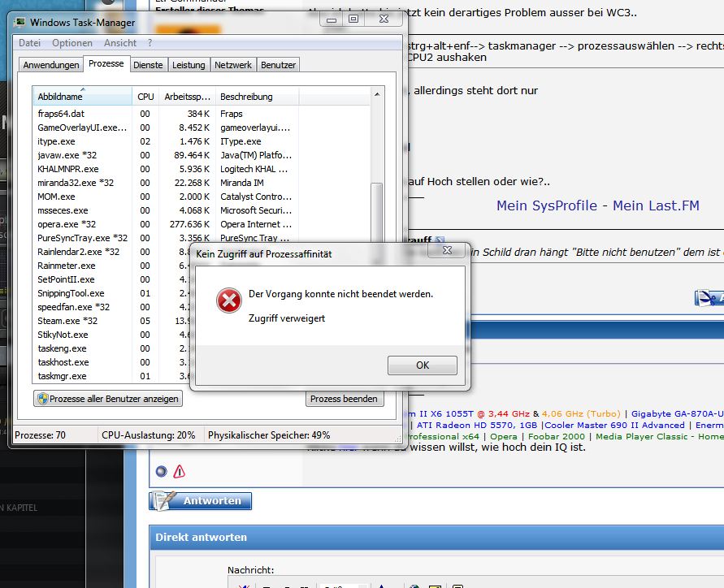Sort by Beschreibung column header

[257, 97]
